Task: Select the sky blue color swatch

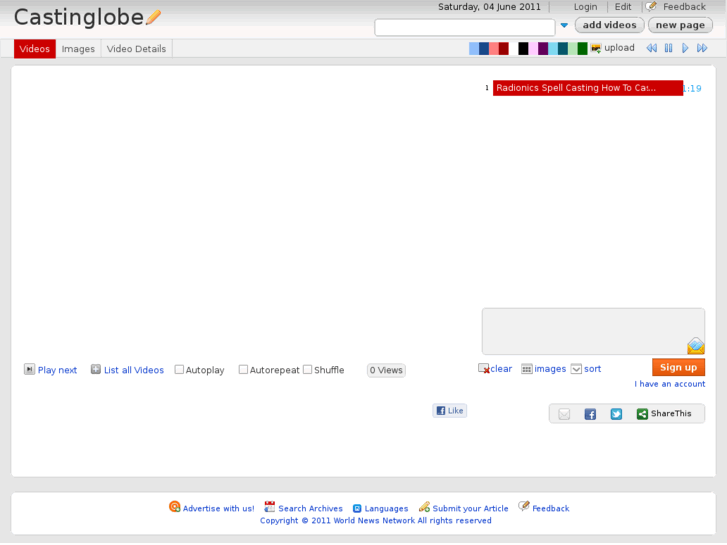Action: [x=553, y=48]
